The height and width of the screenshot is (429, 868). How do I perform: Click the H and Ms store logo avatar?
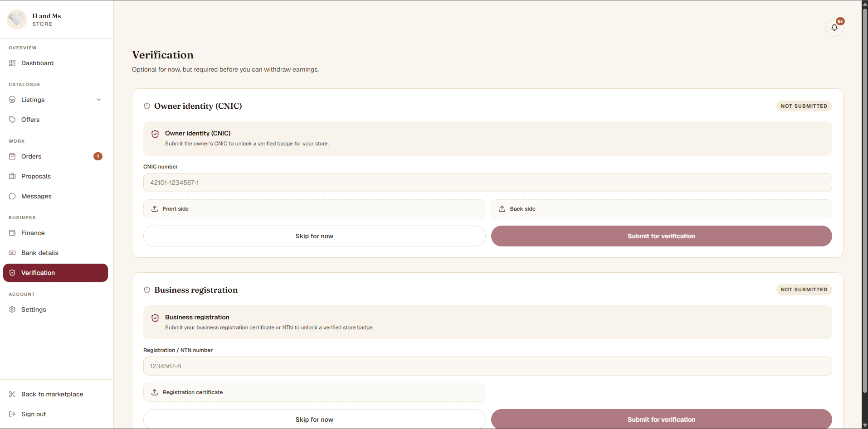17,19
